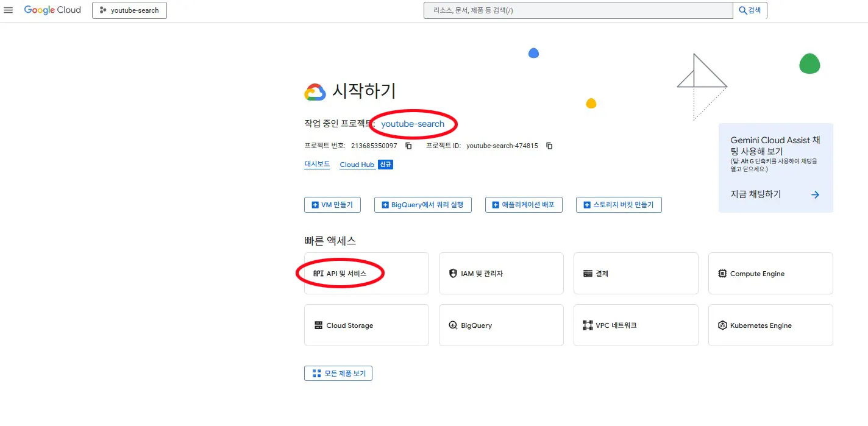Copy the project number with copy icon

click(x=407, y=146)
